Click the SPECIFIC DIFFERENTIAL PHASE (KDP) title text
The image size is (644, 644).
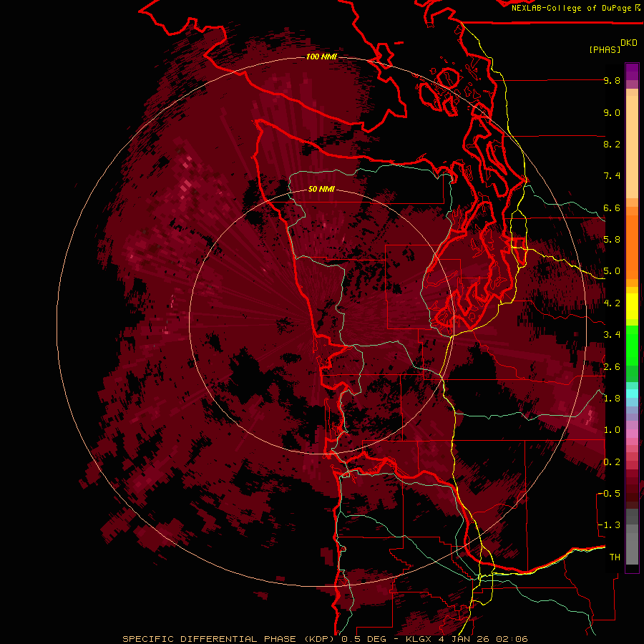pos(227,639)
